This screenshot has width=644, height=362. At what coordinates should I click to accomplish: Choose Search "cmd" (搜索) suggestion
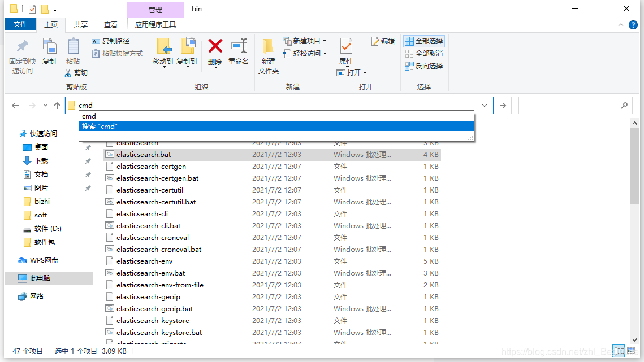click(x=276, y=127)
